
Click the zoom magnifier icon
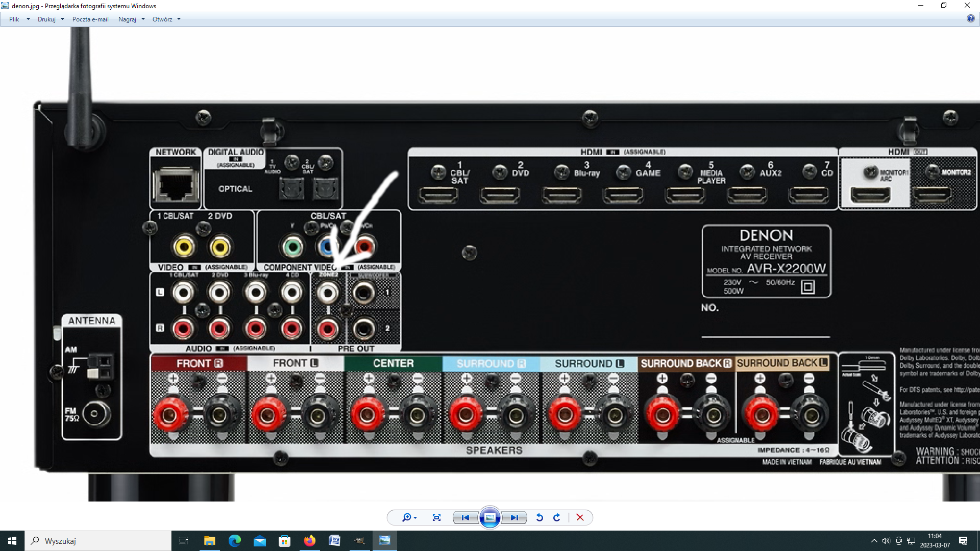click(407, 517)
